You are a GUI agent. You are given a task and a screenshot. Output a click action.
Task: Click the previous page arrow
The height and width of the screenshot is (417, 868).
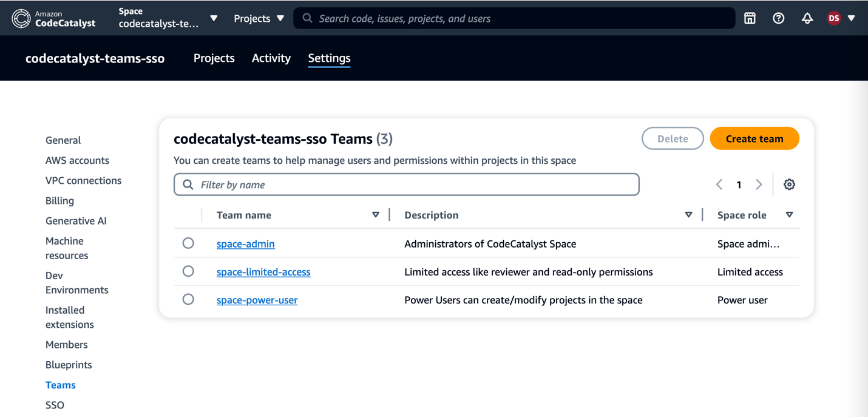[719, 185]
